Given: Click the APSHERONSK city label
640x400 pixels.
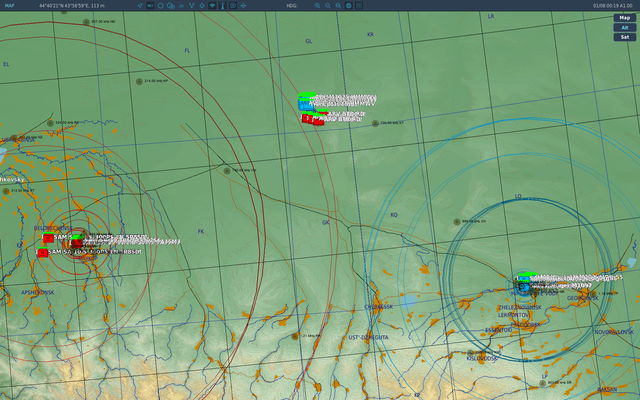Looking at the screenshot, I should pos(38,292).
